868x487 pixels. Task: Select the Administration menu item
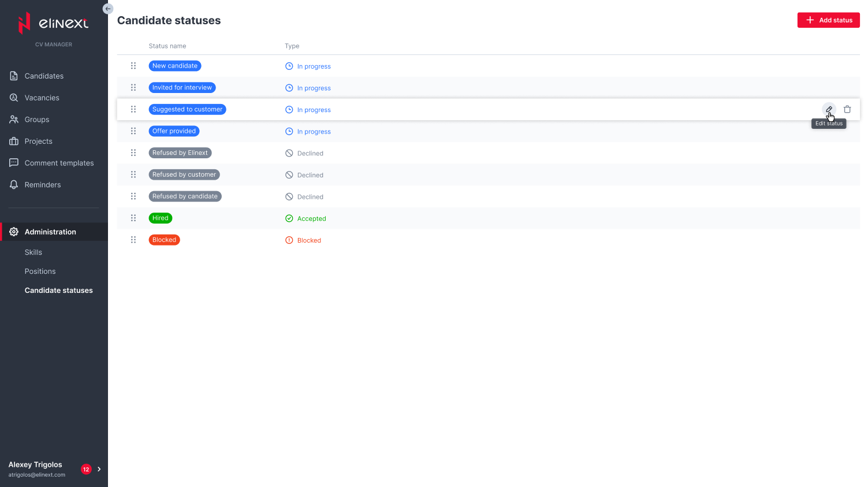[54, 232]
